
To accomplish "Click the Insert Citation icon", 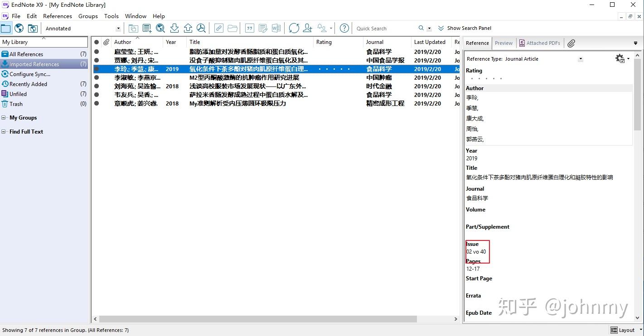I will [249, 28].
